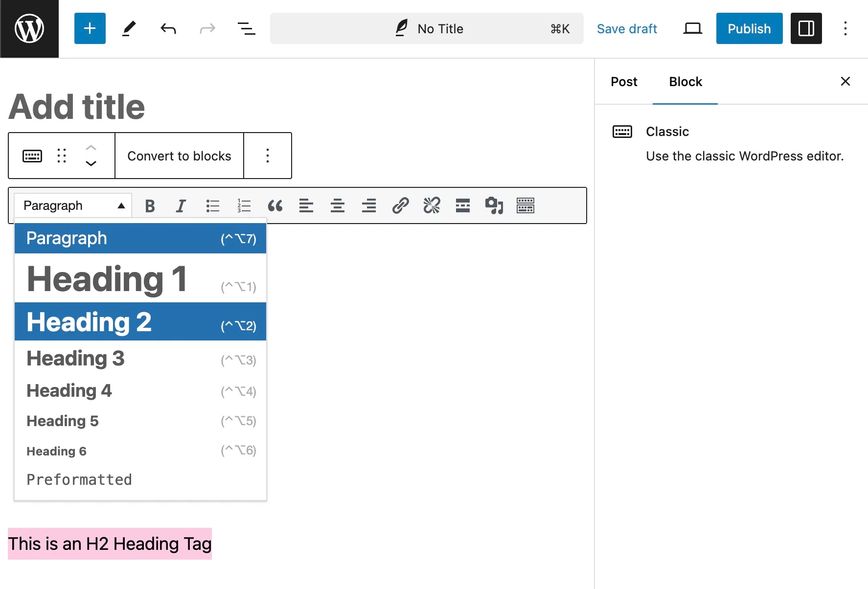This screenshot has width=868, height=589.
Task: Click the 'This is an H2 Heading Tag' text
Action: pos(110,544)
